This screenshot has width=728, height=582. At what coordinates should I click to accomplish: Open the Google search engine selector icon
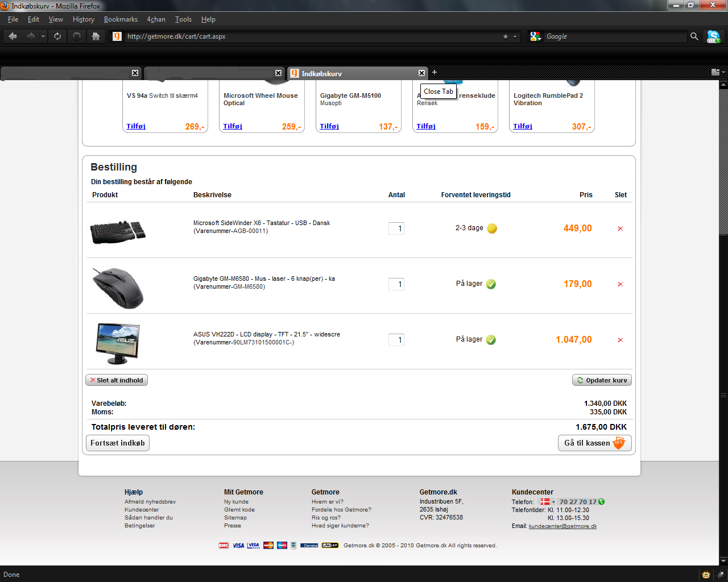(535, 36)
